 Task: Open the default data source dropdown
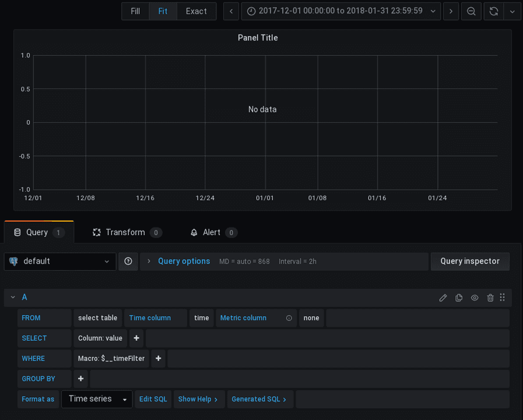coord(60,261)
